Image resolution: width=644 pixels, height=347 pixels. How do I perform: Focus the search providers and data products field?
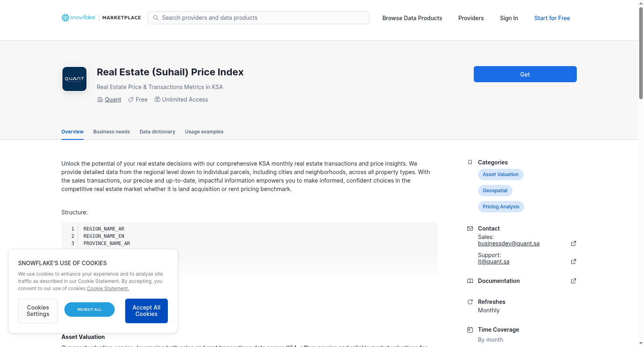click(258, 18)
